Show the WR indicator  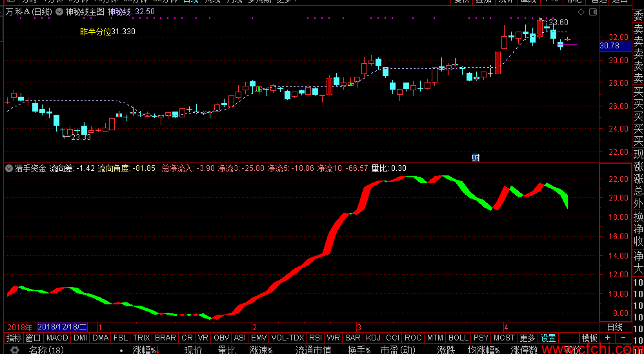[334, 338]
